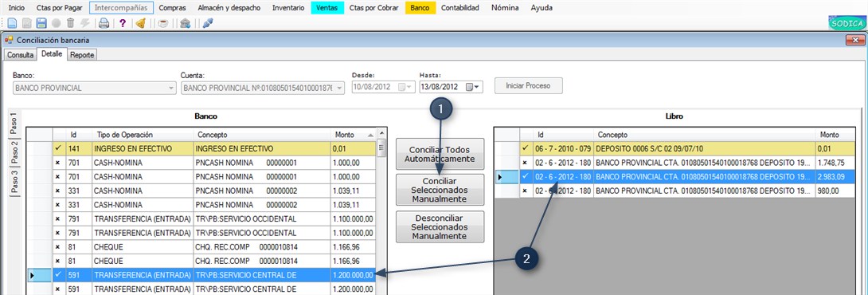Image resolution: width=868 pixels, height=295 pixels.
Task: Open the Banco dropdown
Action: pos(170,88)
